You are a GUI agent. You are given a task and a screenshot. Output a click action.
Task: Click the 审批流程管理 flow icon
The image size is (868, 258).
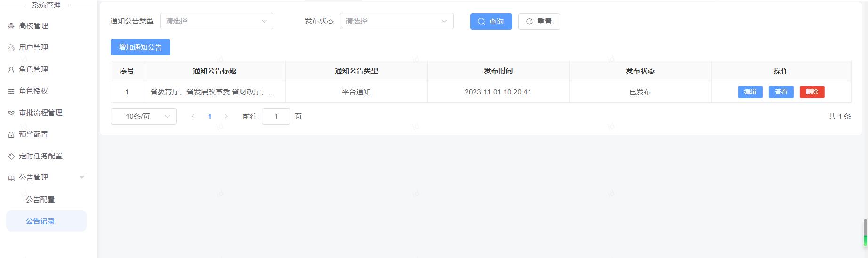tap(11, 113)
